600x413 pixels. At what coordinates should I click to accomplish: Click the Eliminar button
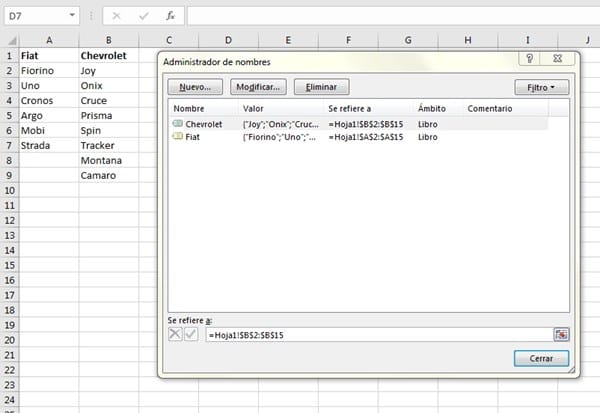(321, 87)
